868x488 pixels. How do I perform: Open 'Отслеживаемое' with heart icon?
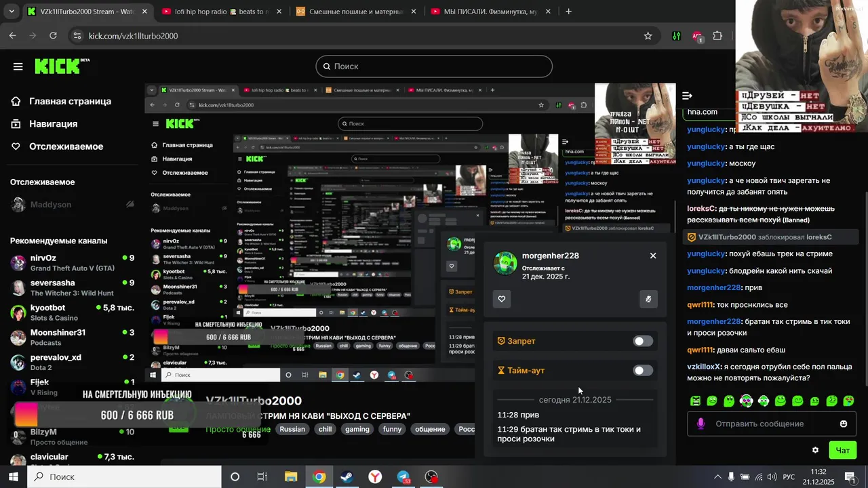(57, 146)
